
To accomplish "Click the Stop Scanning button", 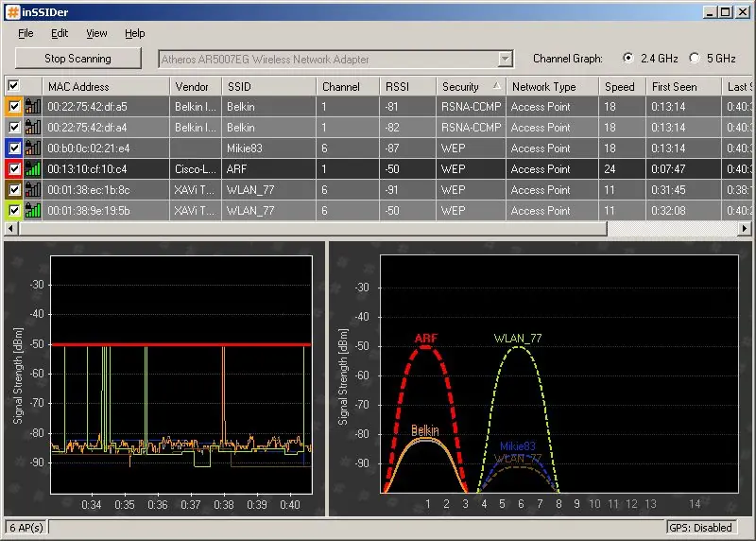I will point(78,59).
